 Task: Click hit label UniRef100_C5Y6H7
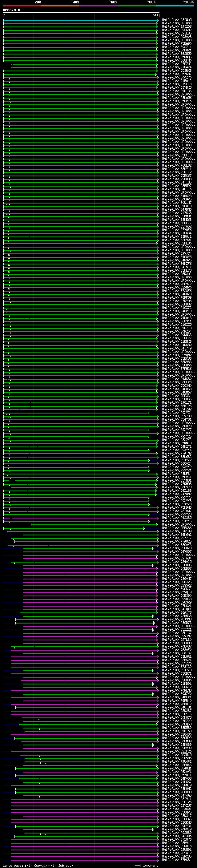pos(177,74)
